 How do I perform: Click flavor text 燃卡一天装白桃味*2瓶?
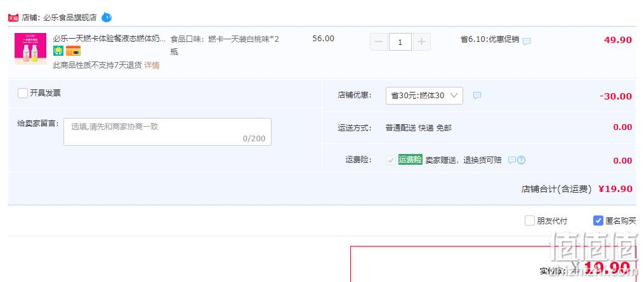click(225, 46)
